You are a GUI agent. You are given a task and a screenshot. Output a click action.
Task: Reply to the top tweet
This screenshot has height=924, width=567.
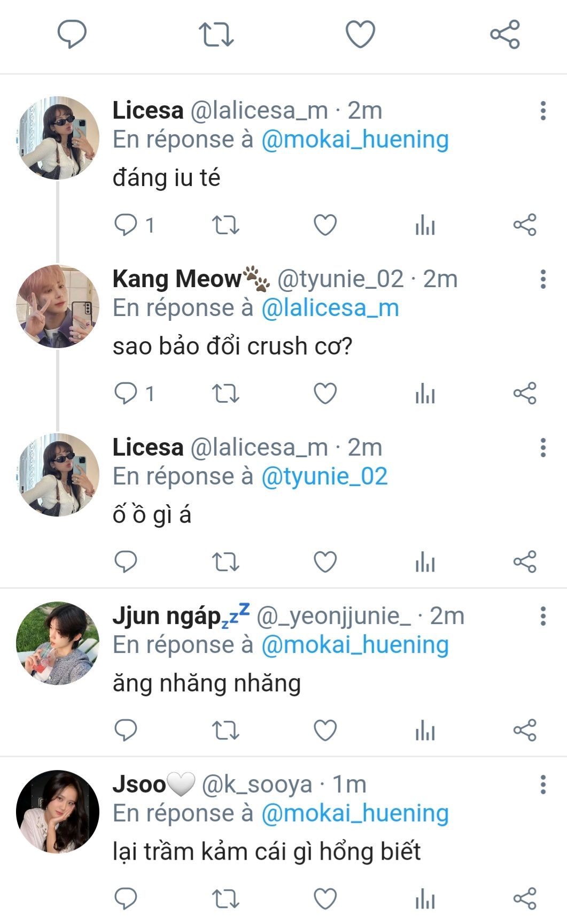click(x=72, y=35)
